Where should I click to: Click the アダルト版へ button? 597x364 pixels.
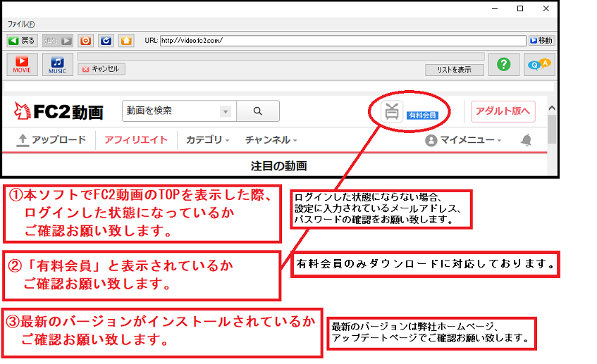(503, 111)
